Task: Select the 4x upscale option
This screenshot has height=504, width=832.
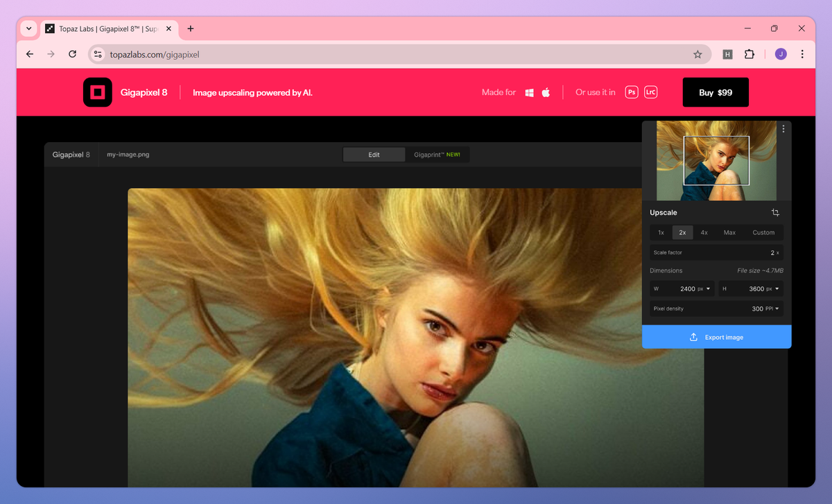Action: click(x=704, y=232)
